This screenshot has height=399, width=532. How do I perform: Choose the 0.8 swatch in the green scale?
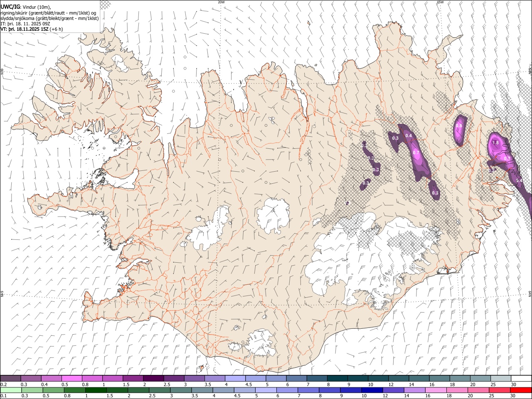pos(74,390)
